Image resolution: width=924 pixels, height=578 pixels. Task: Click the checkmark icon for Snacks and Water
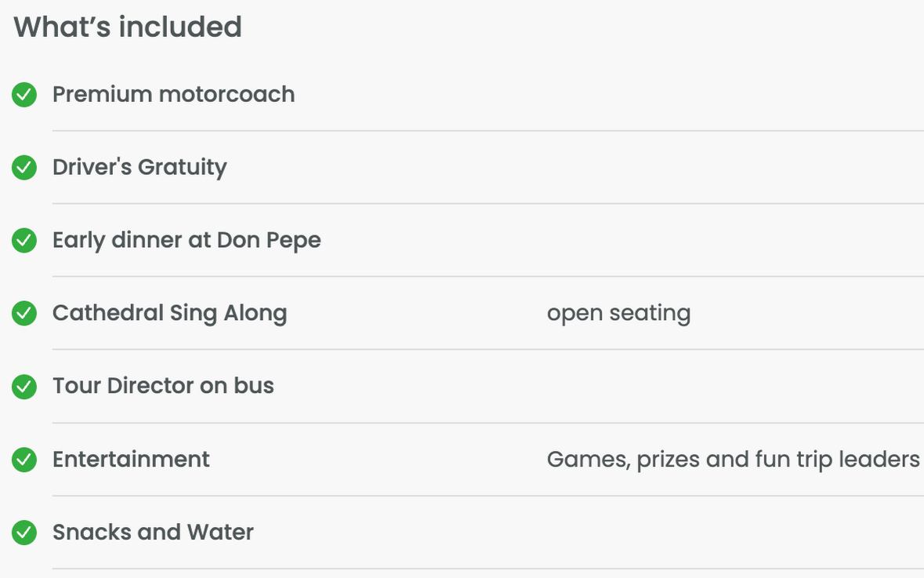click(x=24, y=533)
